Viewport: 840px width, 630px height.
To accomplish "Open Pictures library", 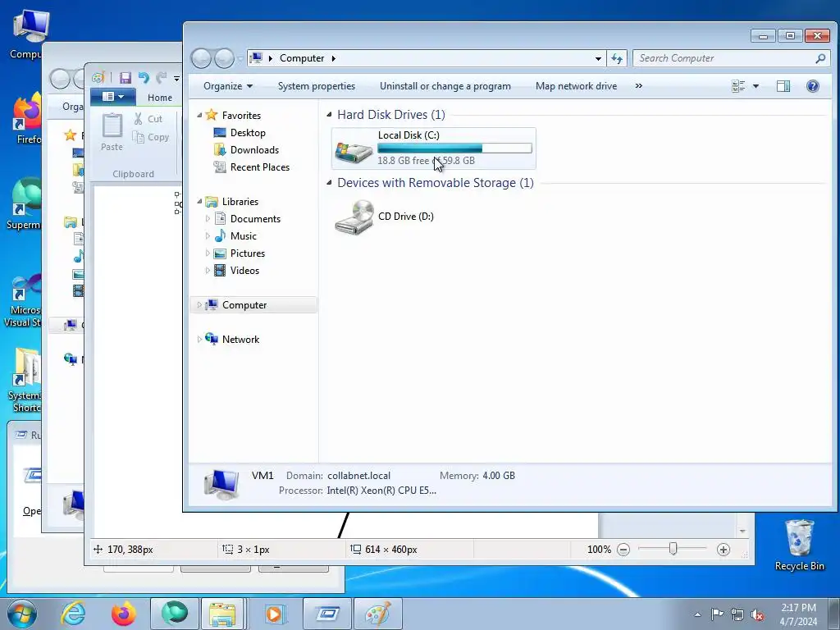I will tap(247, 253).
